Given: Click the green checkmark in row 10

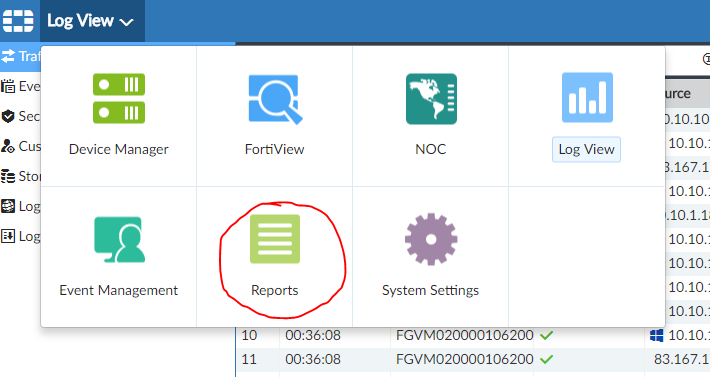Looking at the screenshot, I should pos(547,335).
